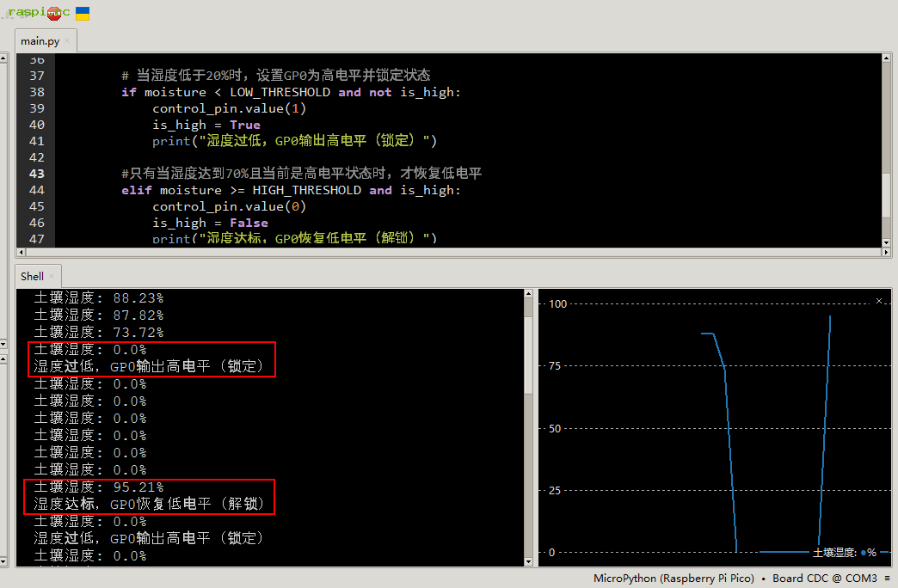Close the Shell panel tab
Screen dimensions: 898x588
point(52,276)
